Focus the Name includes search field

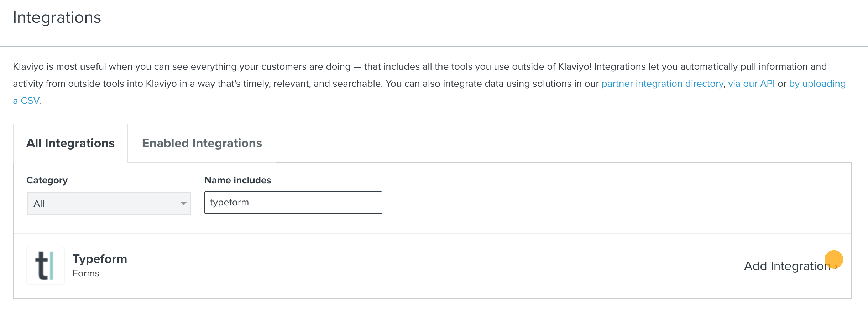293,203
